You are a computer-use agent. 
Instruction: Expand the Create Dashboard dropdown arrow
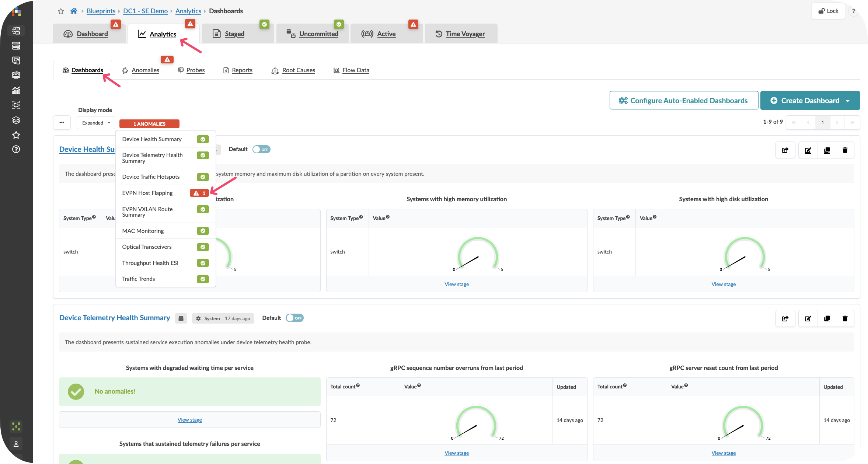coord(848,101)
